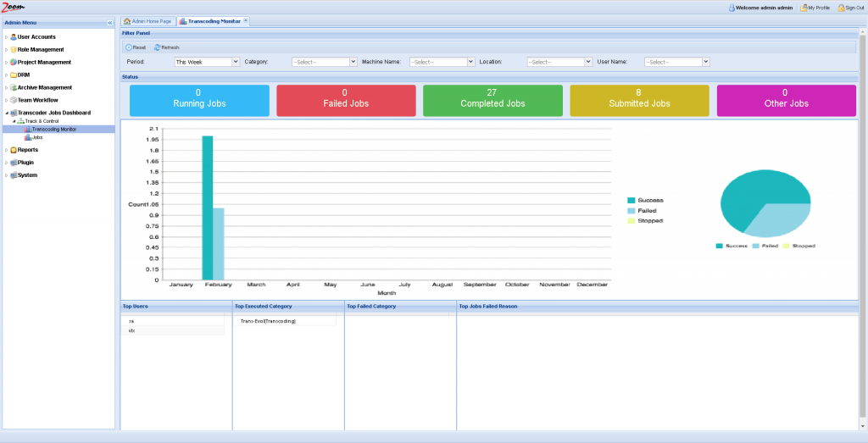
Task: Click the chart icon on Transcoding Monitor tab
Action: pos(183,21)
